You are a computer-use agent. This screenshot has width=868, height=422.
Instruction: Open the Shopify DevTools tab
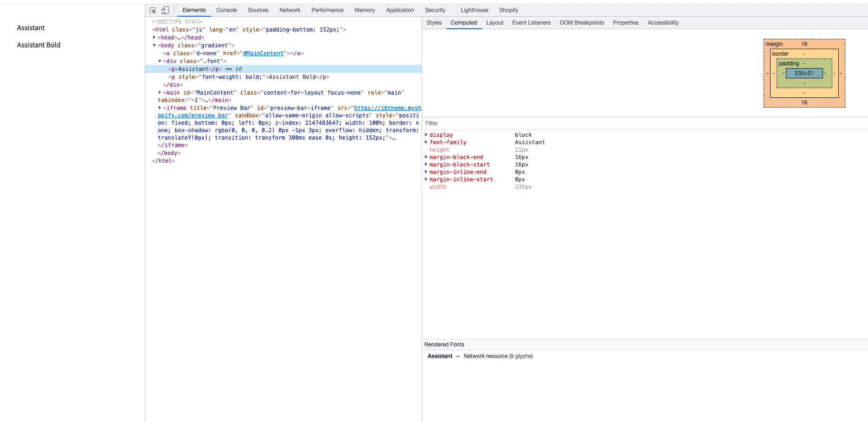(x=508, y=10)
